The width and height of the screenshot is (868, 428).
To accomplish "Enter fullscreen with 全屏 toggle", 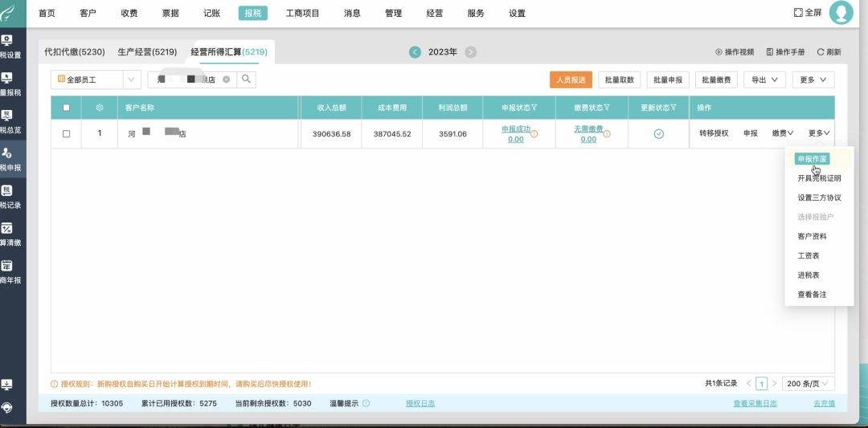I will (x=807, y=13).
